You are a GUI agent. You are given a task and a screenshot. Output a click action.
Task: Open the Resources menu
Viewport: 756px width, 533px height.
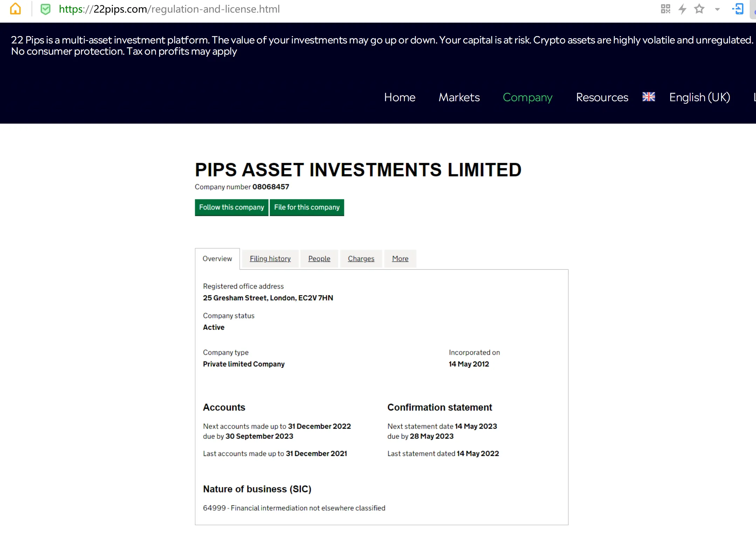(x=602, y=97)
